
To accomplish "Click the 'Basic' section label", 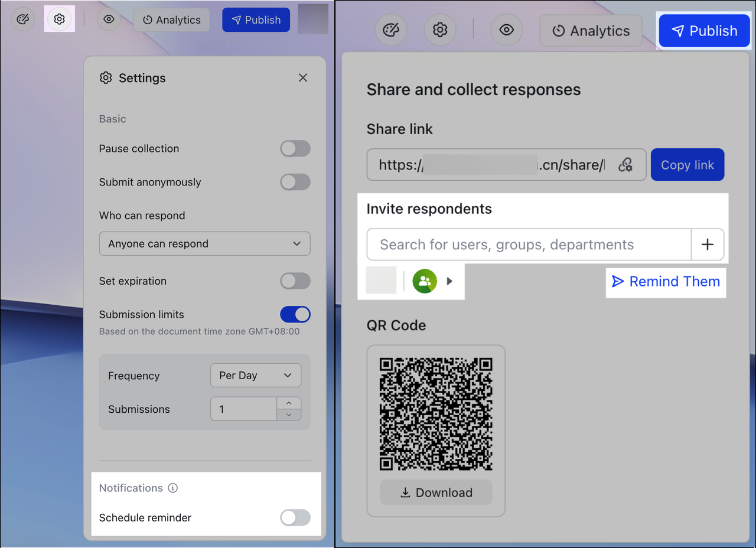I will [x=112, y=119].
